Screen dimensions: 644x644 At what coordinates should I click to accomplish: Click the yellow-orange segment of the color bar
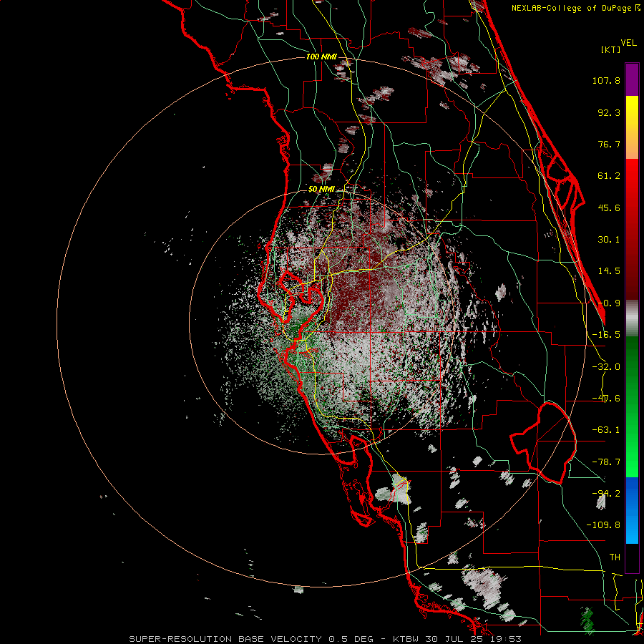[x=632, y=127]
